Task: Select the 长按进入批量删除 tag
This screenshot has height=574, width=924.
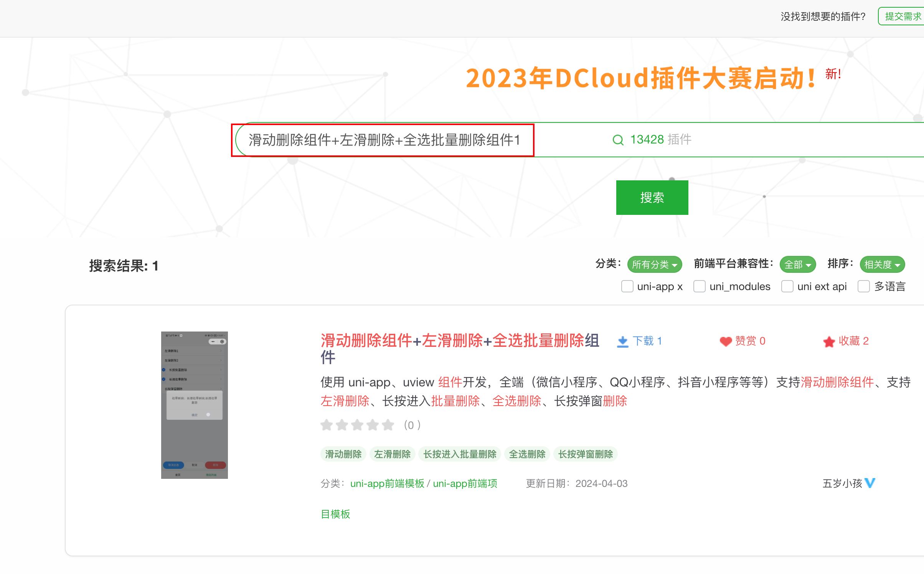Action: (x=460, y=454)
